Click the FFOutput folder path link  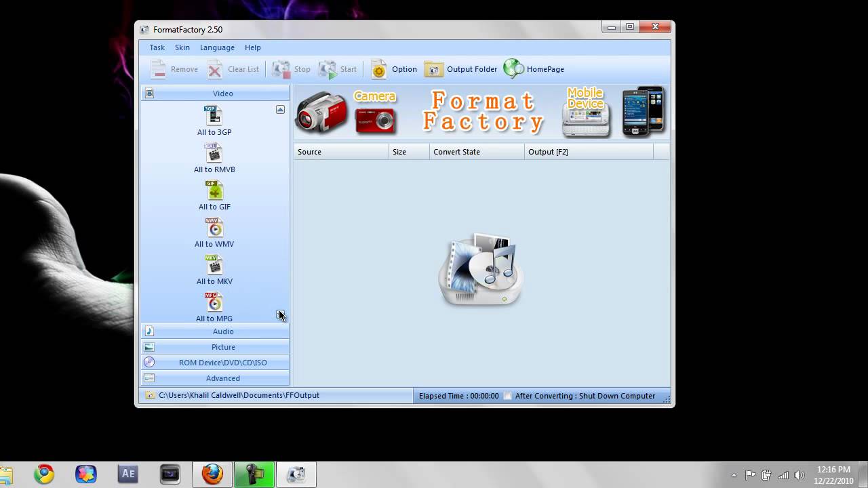pos(239,395)
